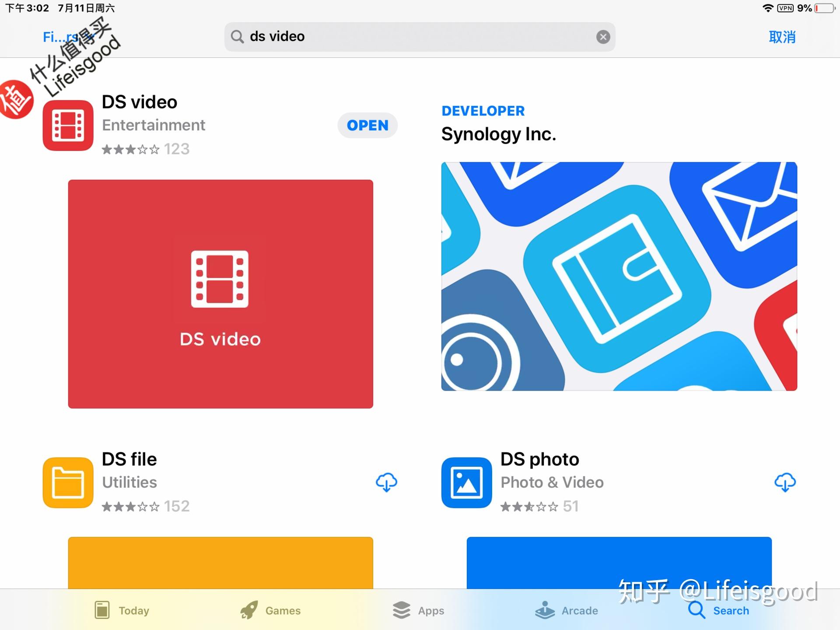Tap the Wi-Fi status icon

tap(768, 8)
